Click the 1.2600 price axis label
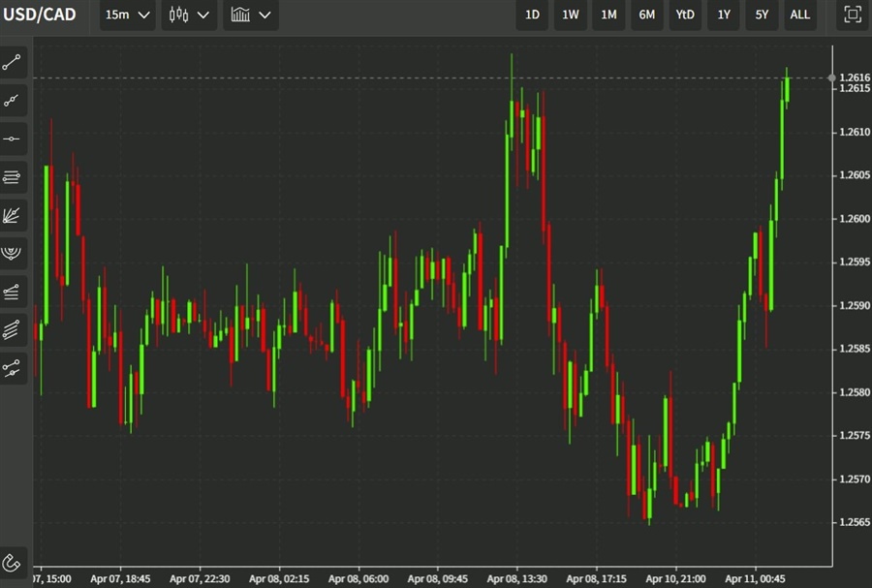 855,218
